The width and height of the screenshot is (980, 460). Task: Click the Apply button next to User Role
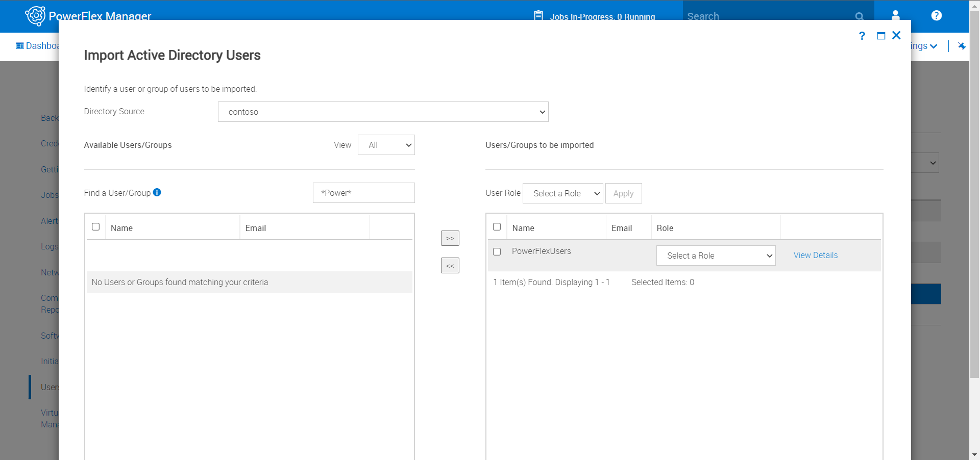coord(623,193)
